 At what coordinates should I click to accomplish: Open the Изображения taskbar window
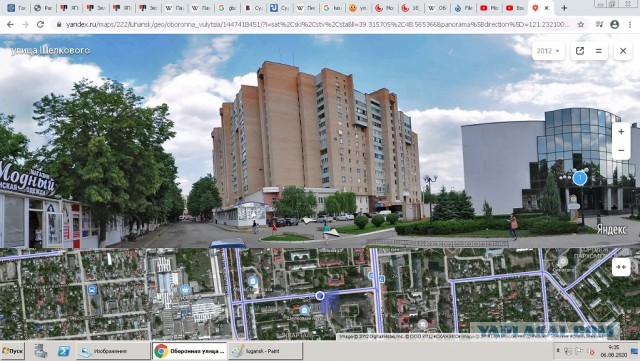click(x=113, y=351)
